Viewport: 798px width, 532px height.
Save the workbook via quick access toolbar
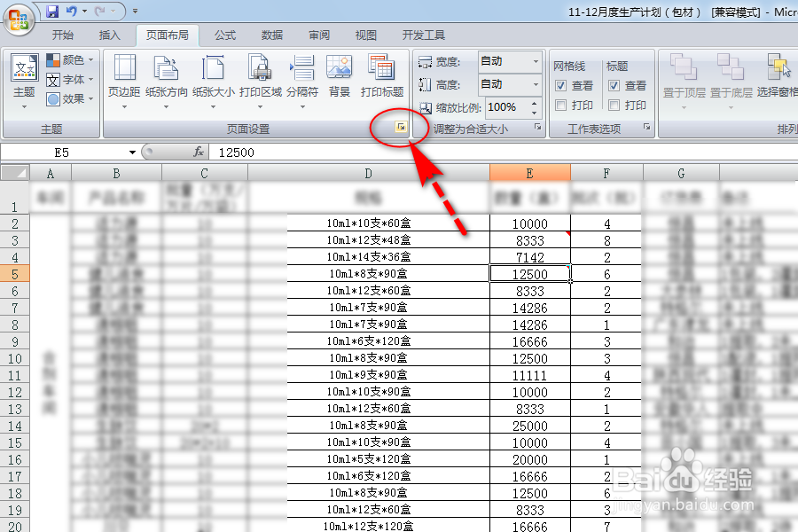tap(52, 11)
